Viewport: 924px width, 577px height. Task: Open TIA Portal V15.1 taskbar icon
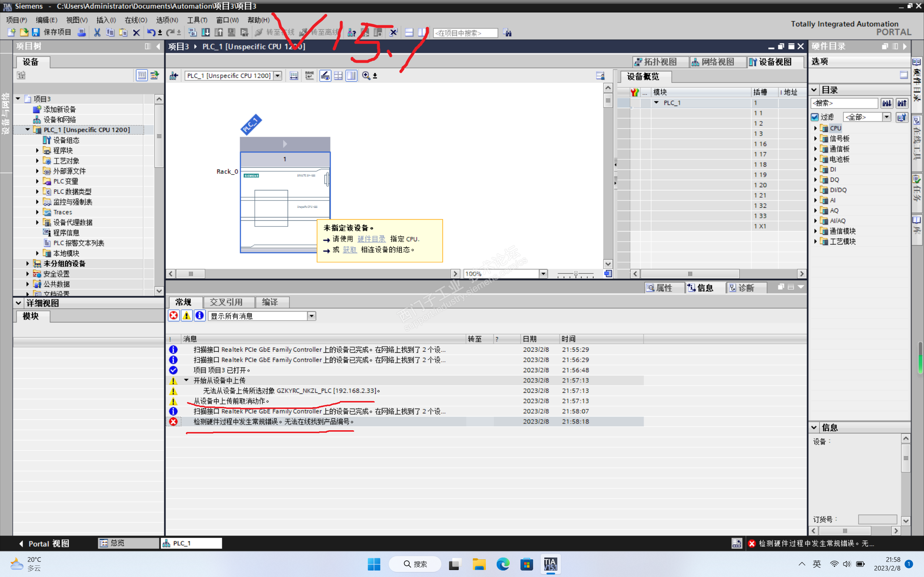click(x=550, y=564)
